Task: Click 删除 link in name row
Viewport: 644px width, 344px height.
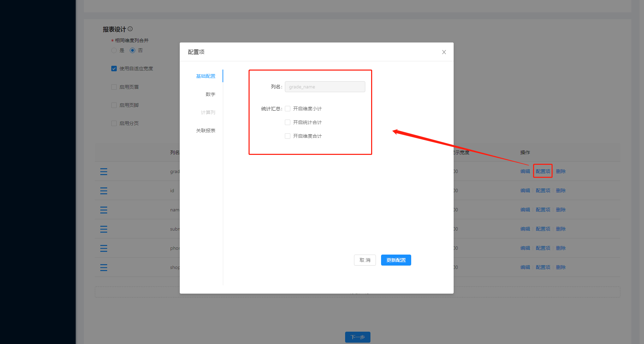Action: pyautogui.click(x=561, y=210)
